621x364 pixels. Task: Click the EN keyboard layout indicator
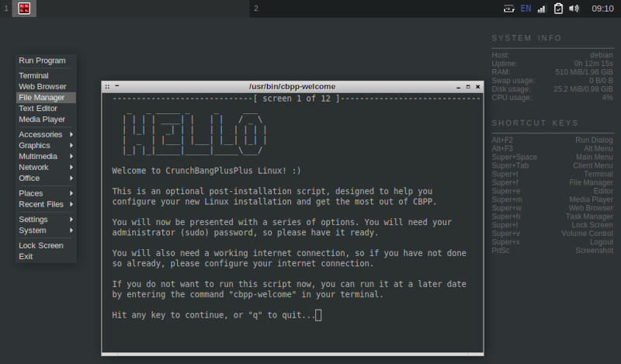[526, 9]
